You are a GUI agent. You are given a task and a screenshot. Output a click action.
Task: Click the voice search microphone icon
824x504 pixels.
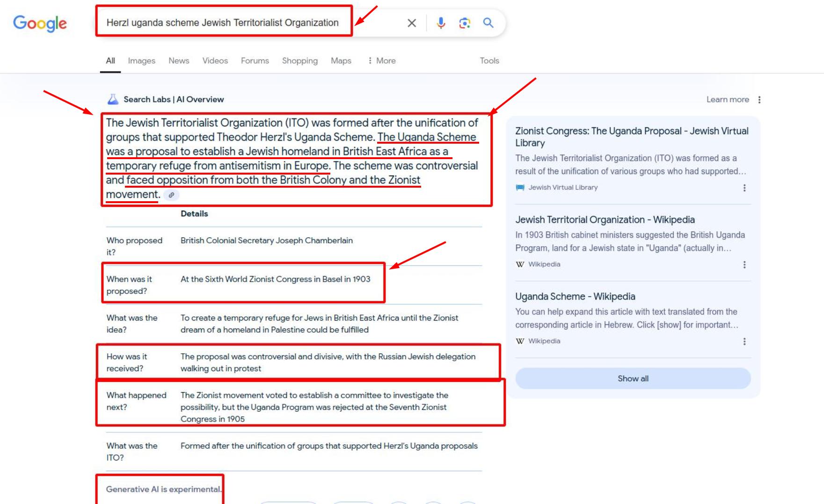pyautogui.click(x=441, y=23)
